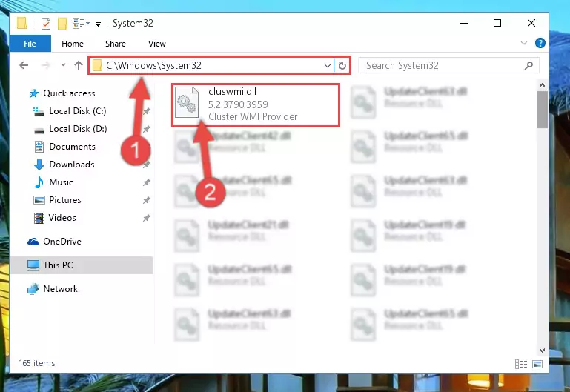Click the scrollbar down arrow
570x392 pixels.
point(542,351)
